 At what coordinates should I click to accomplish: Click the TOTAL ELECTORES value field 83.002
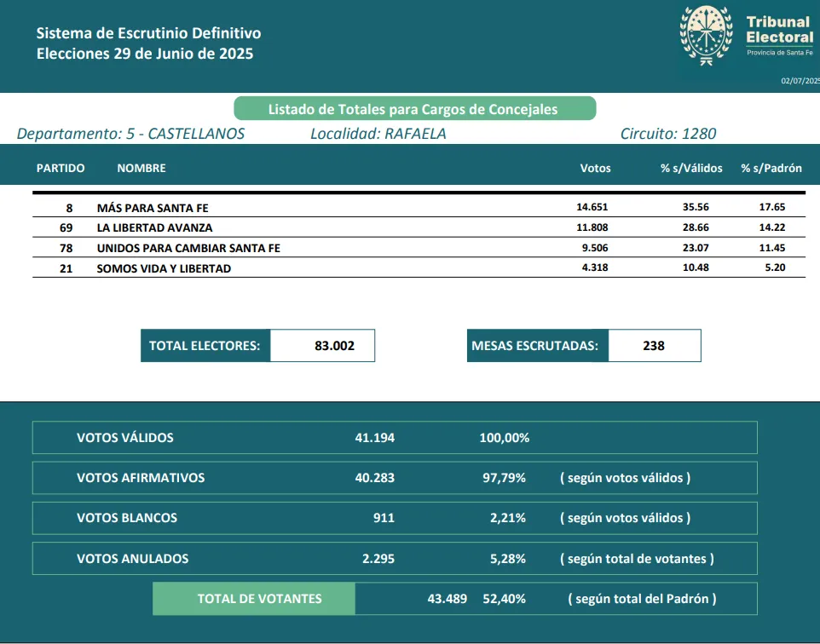[323, 346]
